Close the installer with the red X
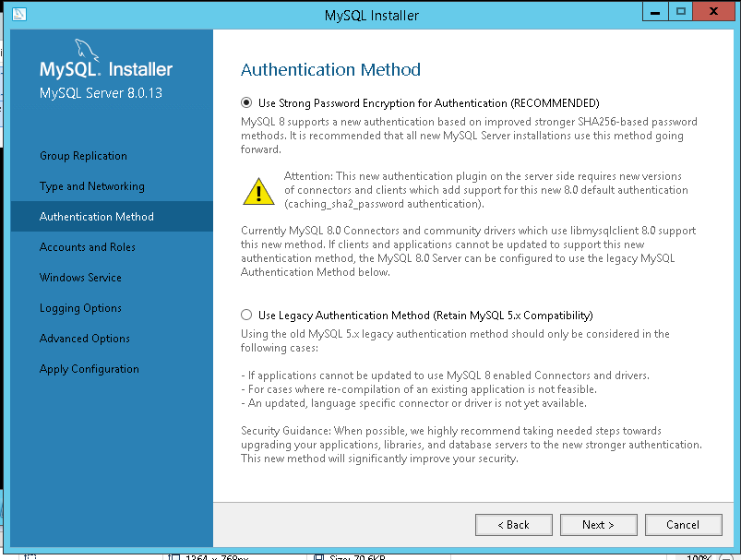 714,12
